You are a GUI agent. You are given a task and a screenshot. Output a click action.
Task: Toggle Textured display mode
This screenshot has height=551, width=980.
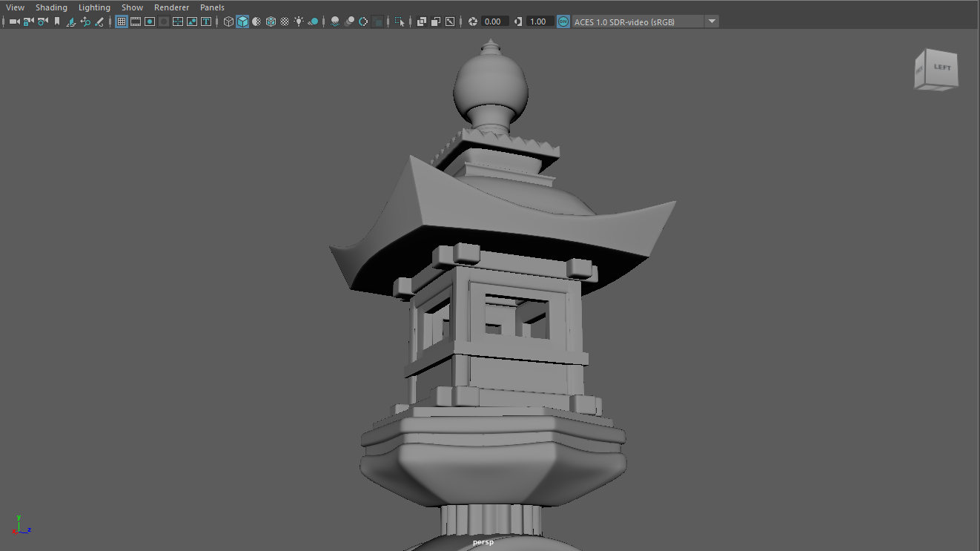point(285,22)
